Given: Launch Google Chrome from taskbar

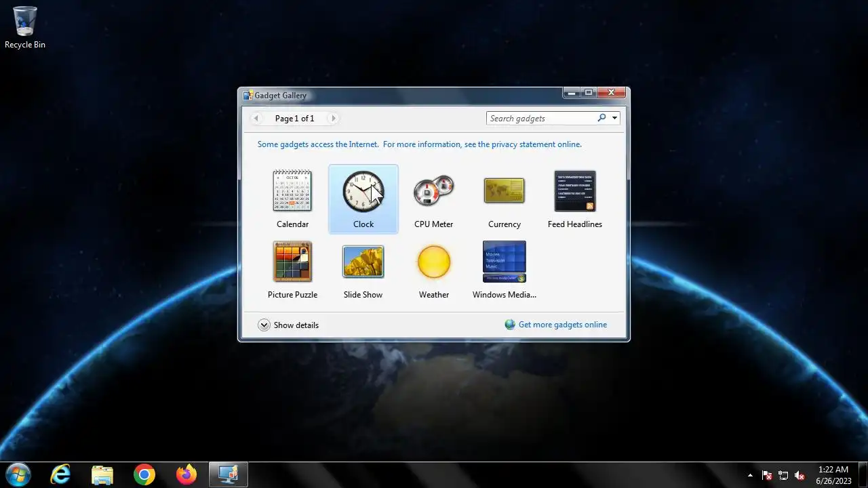Looking at the screenshot, I should [x=144, y=475].
